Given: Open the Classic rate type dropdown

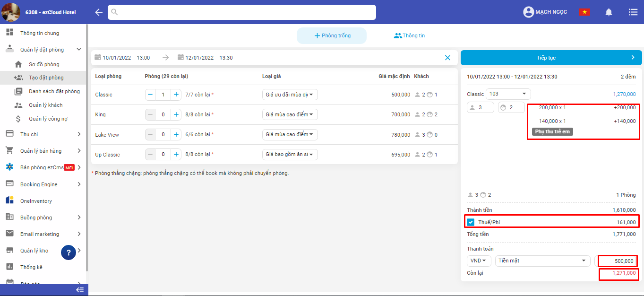Looking at the screenshot, I should click(290, 95).
